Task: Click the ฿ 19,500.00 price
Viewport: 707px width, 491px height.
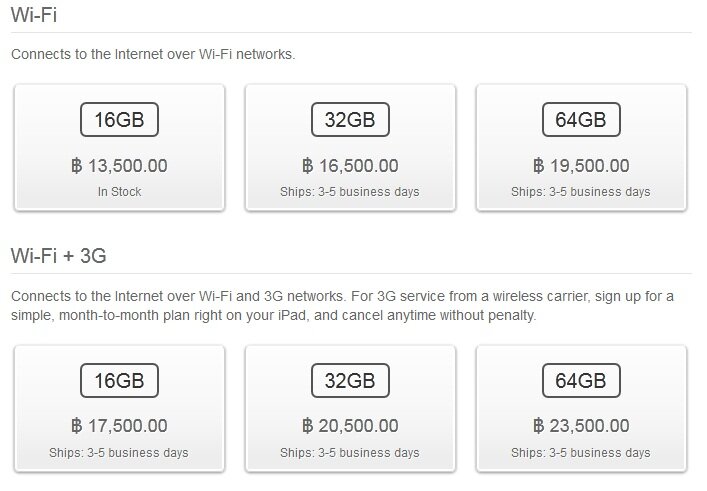Action: (x=581, y=166)
